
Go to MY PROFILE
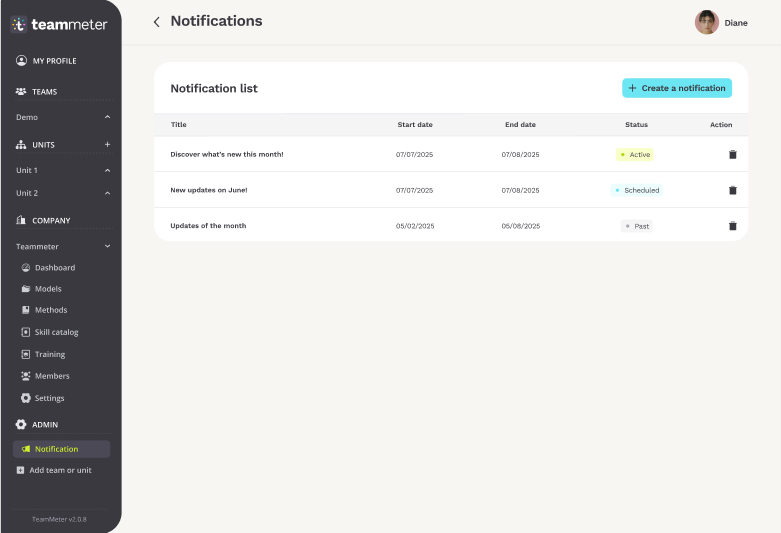coord(54,61)
